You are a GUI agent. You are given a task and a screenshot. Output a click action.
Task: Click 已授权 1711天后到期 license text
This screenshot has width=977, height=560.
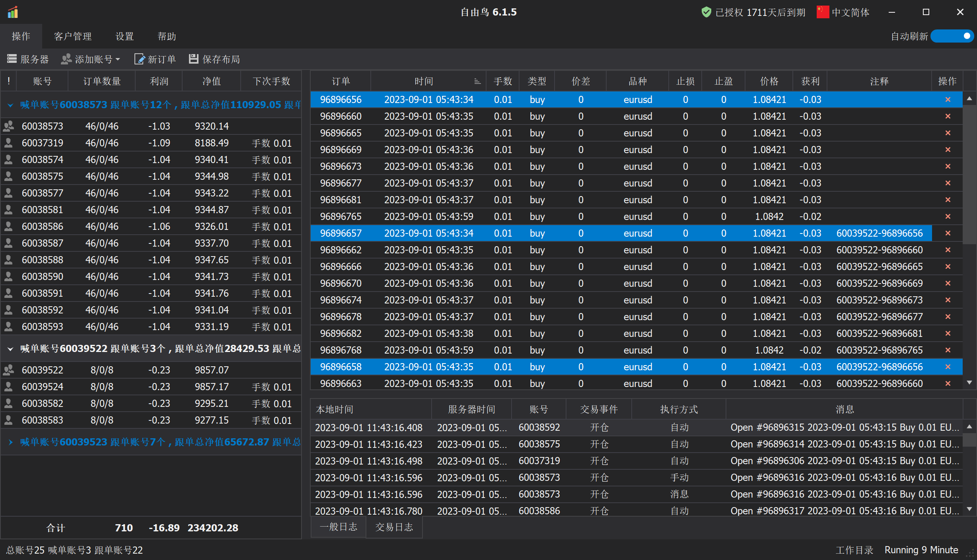[x=760, y=12]
